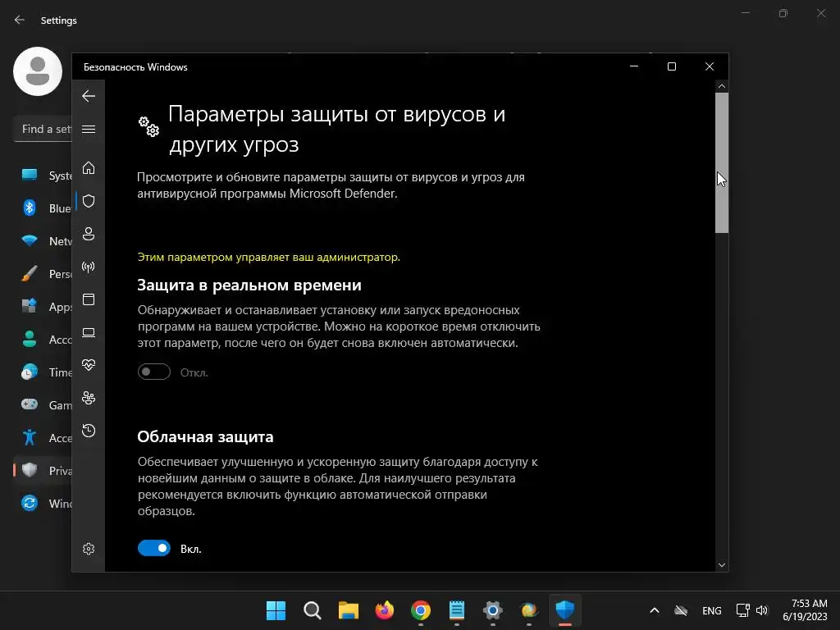840x630 pixels.
Task: Launch Firefox from taskbar
Action: pos(384,610)
